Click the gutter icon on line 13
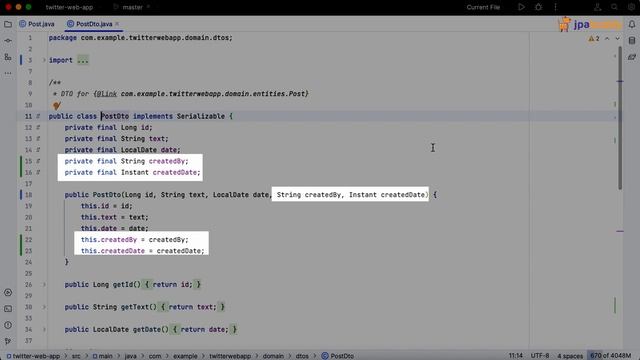The width and height of the screenshot is (640, 360). [x=38, y=139]
